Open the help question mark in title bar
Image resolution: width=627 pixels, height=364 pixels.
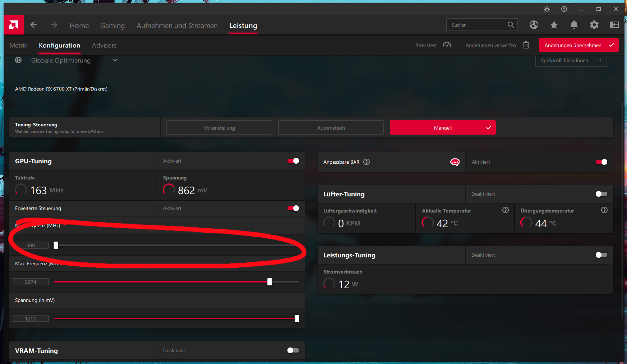tap(564, 9)
